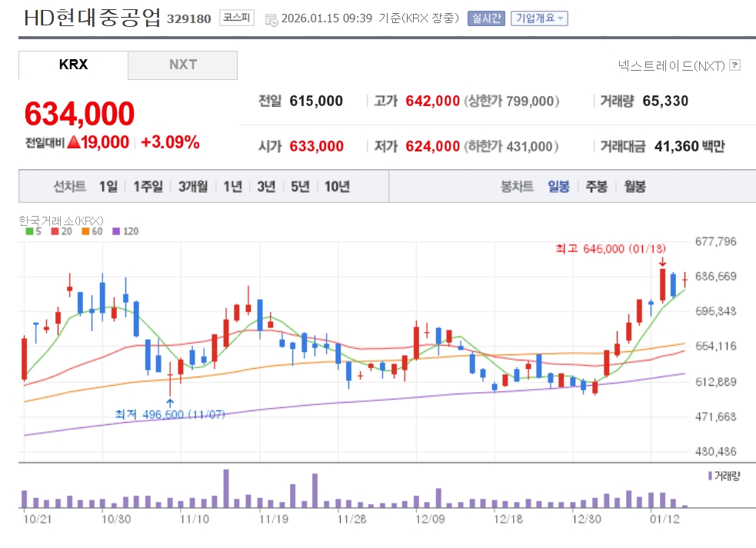This screenshot has height=548, width=756.
Task: Click the current price 634,000
Action: [79, 114]
